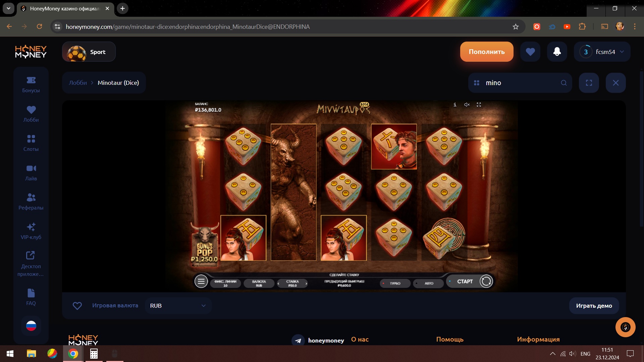Click the ВАЛЮТА RUB control

259,283
